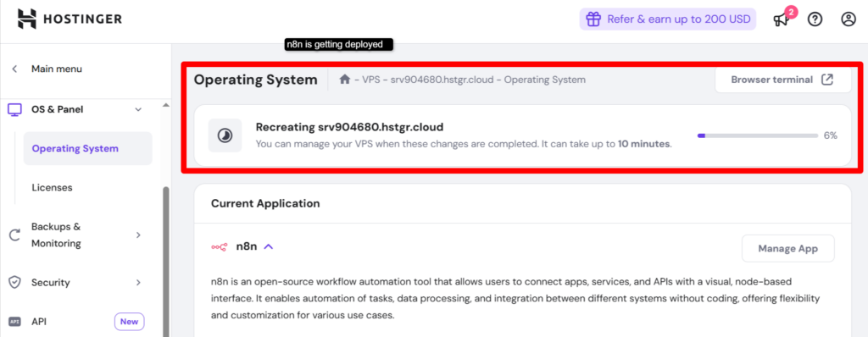Open the announcements megaphone icon
Viewport: 868px width, 337px height.
tap(781, 20)
